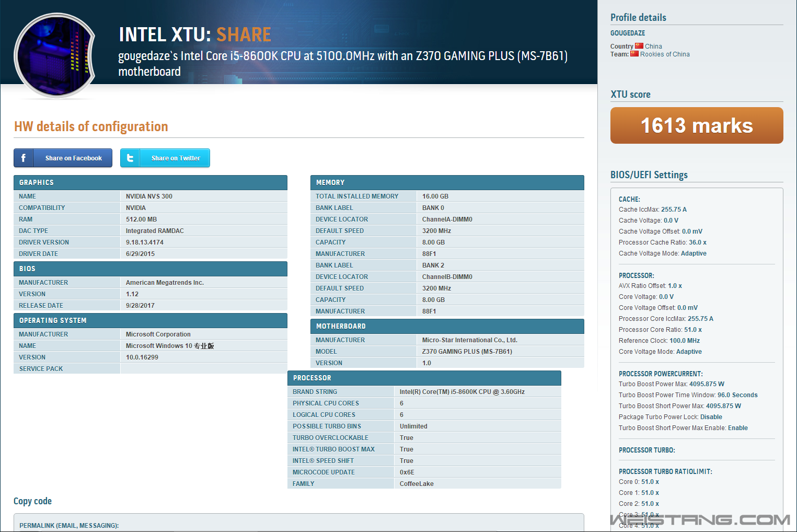Share on Twitter button
The height and width of the screenshot is (532, 797).
pyautogui.click(x=165, y=158)
